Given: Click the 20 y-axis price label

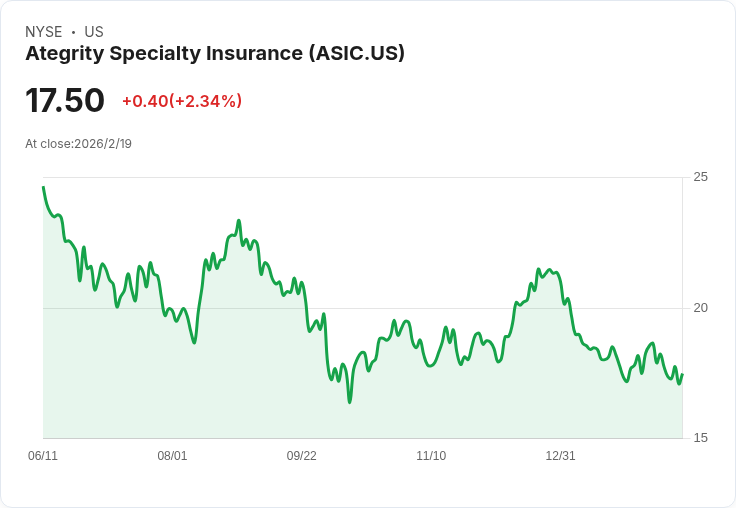Looking at the screenshot, I should click(x=701, y=307).
